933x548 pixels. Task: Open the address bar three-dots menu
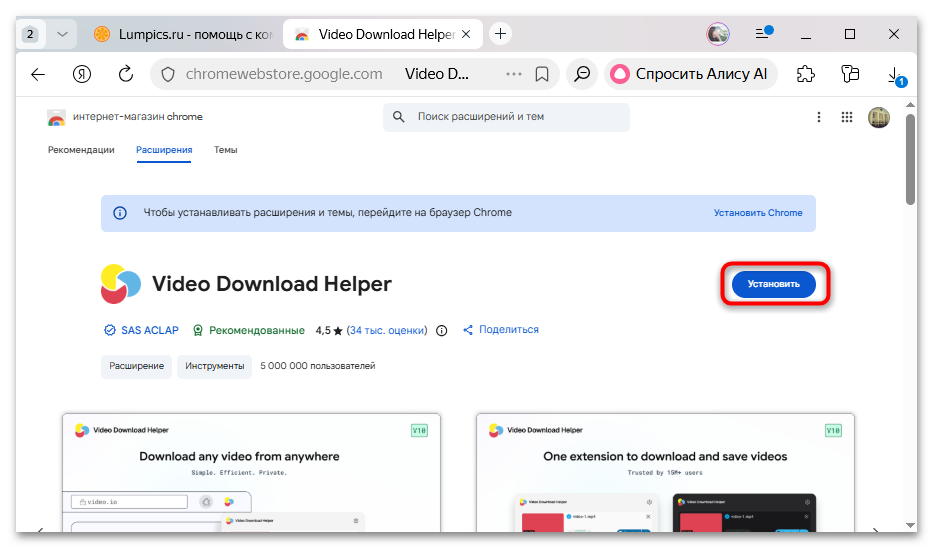(514, 74)
